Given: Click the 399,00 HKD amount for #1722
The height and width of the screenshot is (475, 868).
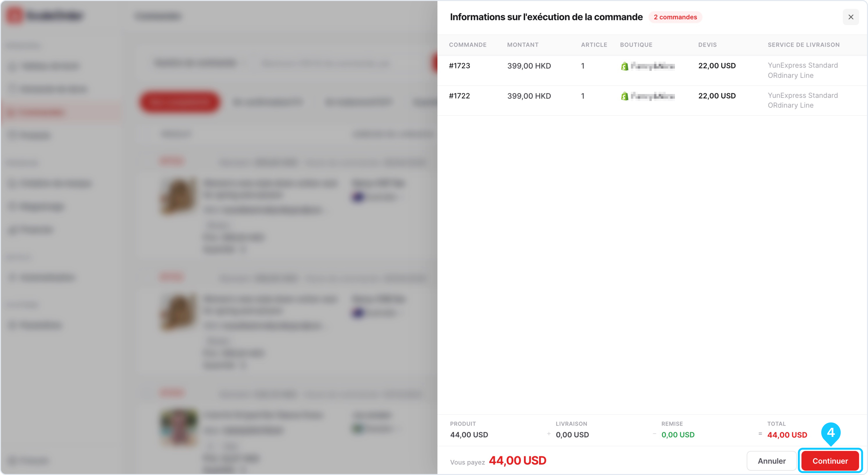Looking at the screenshot, I should (529, 96).
